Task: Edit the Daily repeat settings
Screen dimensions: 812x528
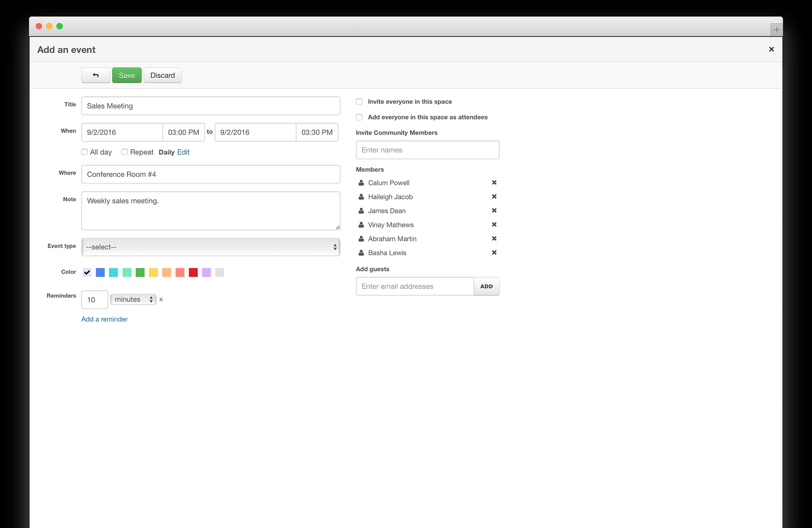Action: [183, 152]
